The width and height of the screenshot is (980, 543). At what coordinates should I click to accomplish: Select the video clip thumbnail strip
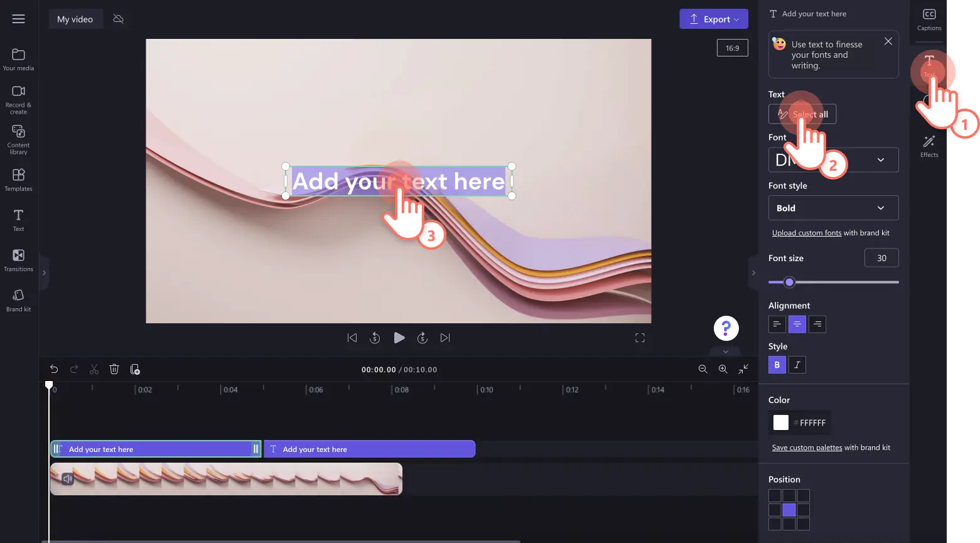point(226,479)
